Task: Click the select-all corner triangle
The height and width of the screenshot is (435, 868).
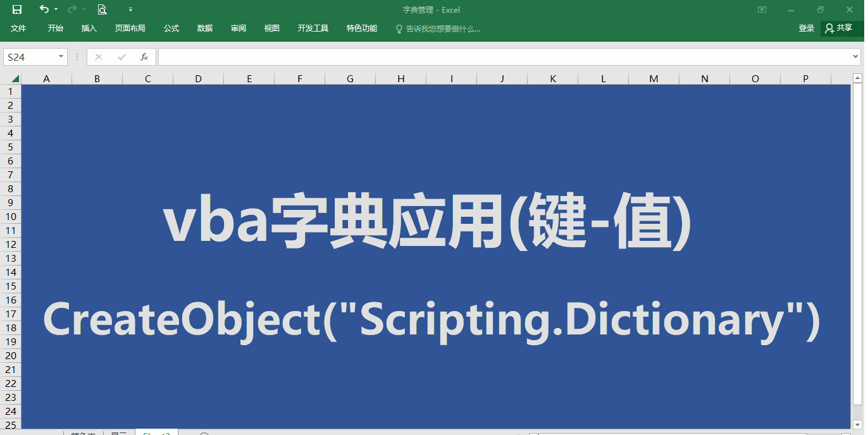Action: point(15,79)
